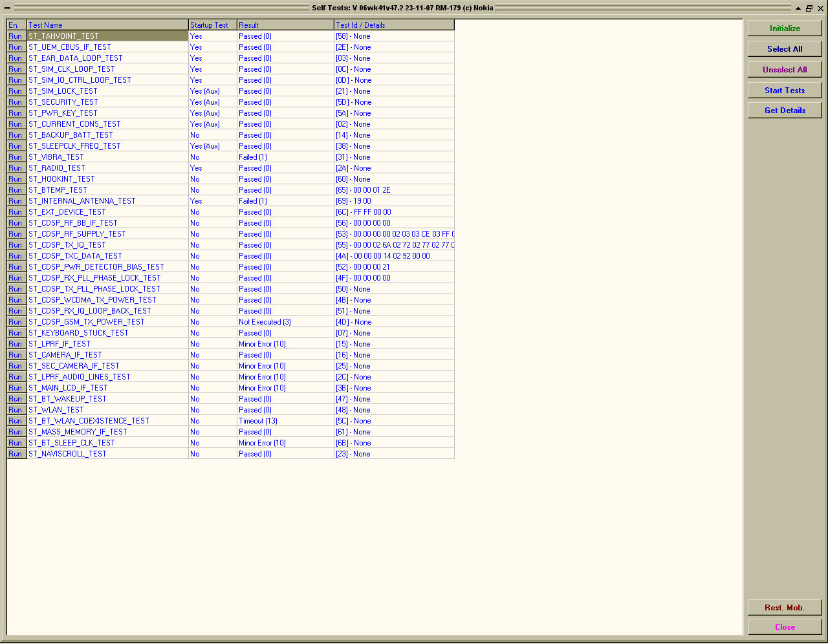This screenshot has height=644, width=828.
Task: Click the [69] - 19 00 details cell
Action: tap(394, 201)
